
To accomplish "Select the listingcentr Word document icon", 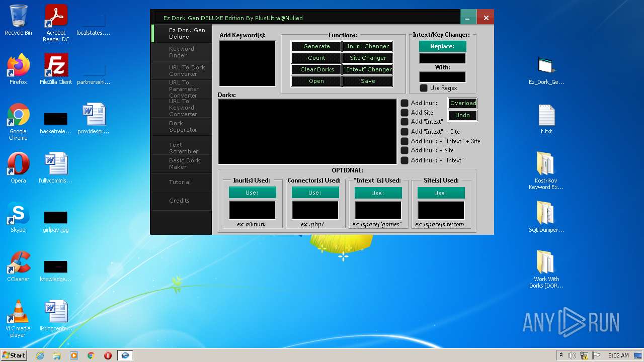I will (56, 316).
